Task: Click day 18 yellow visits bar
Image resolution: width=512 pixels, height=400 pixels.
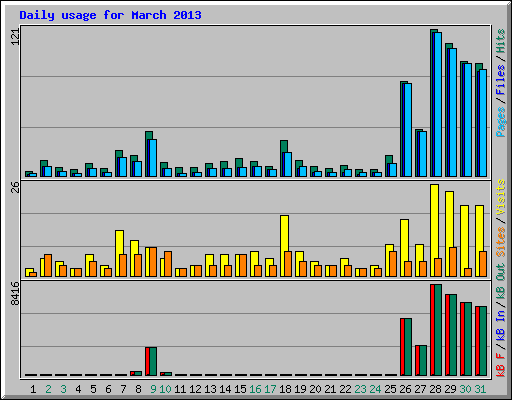Action: [284, 246]
